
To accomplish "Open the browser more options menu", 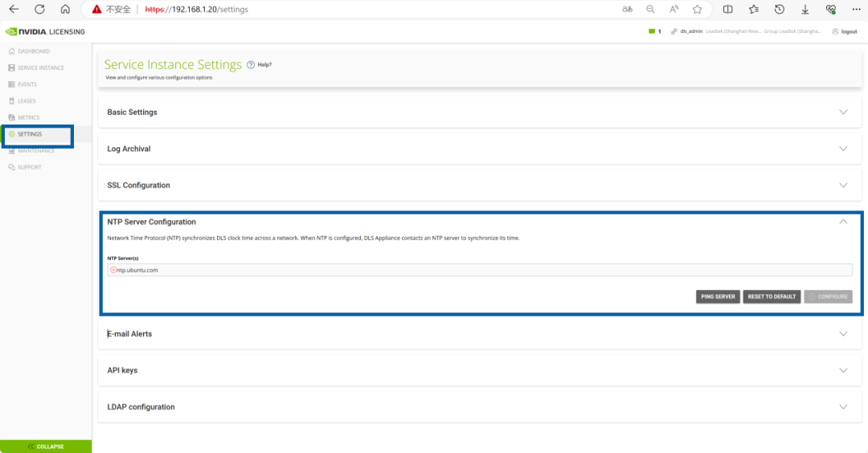I will click(x=857, y=9).
